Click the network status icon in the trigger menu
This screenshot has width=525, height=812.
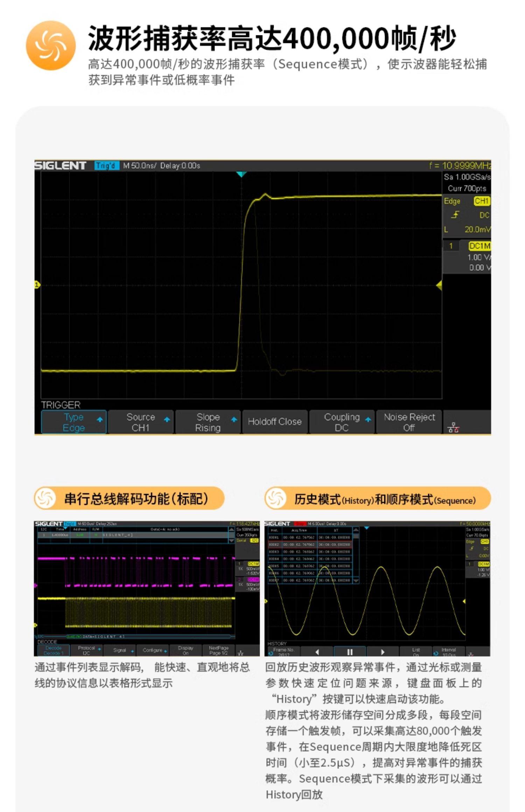tap(453, 427)
